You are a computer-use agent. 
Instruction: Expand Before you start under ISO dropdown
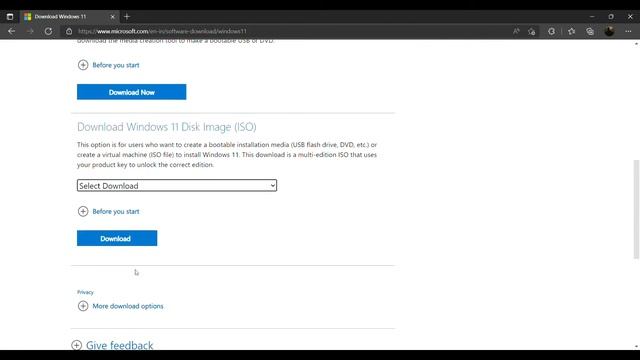pyautogui.click(x=109, y=211)
